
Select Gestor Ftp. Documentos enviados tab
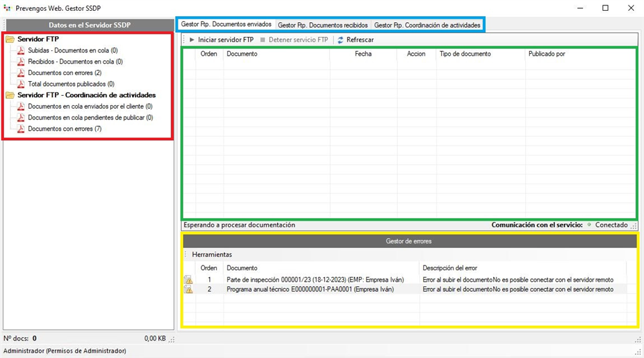[226, 25]
